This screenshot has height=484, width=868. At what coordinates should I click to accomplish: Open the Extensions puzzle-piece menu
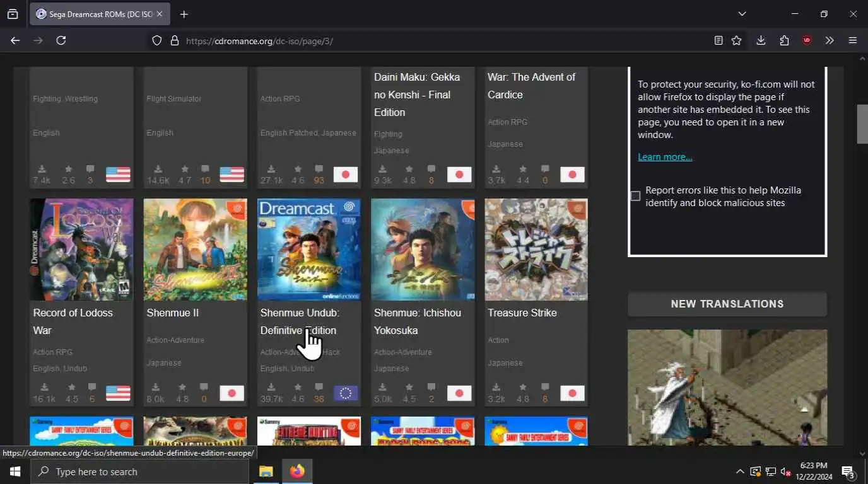pos(784,40)
